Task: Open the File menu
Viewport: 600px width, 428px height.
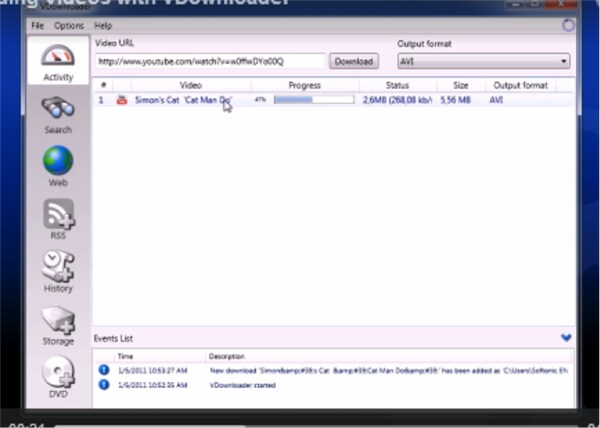Action: (38, 26)
